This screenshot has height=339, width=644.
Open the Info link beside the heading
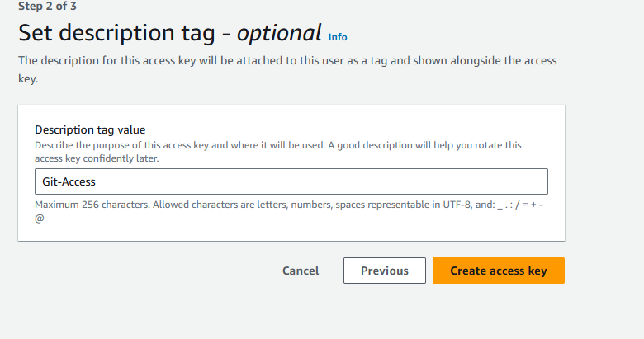[338, 37]
